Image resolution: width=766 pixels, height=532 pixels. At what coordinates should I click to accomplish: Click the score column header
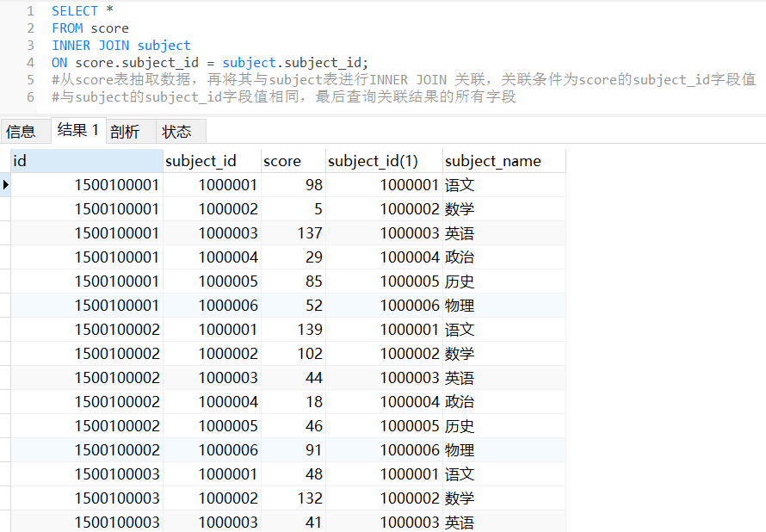point(293,161)
